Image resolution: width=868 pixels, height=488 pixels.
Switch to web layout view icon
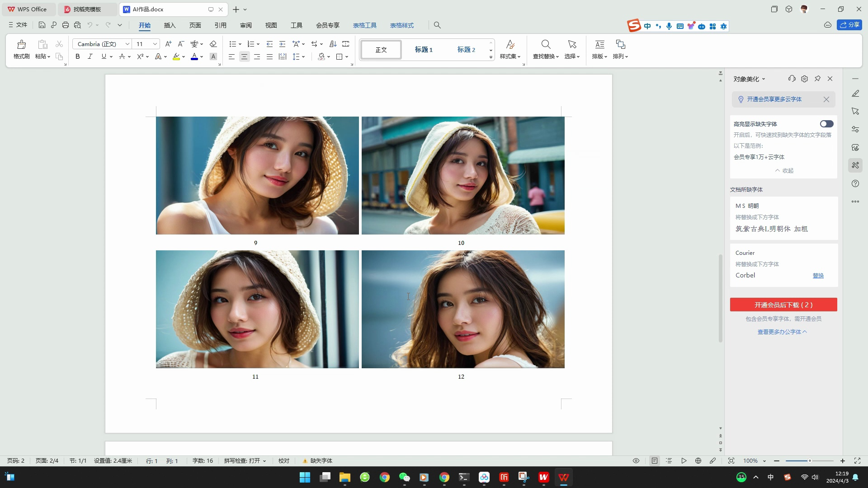pos(698,461)
